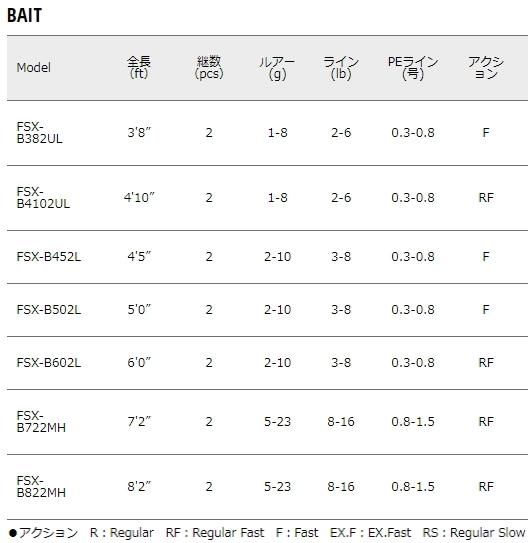Select the Model column header
The image size is (530, 543).
coord(34,68)
